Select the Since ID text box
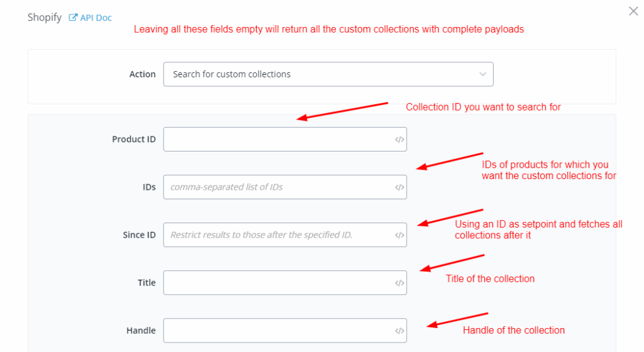The image size is (644, 352). tap(277, 235)
